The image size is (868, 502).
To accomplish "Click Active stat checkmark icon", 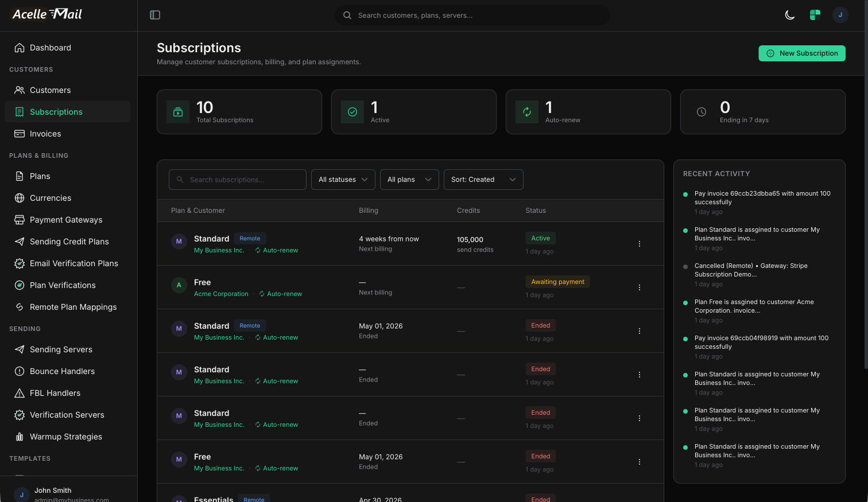I will (352, 112).
